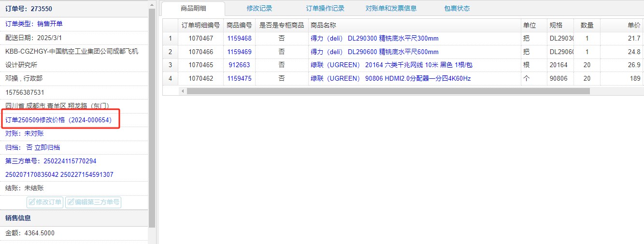Click the phone number 15756387531

25,92
